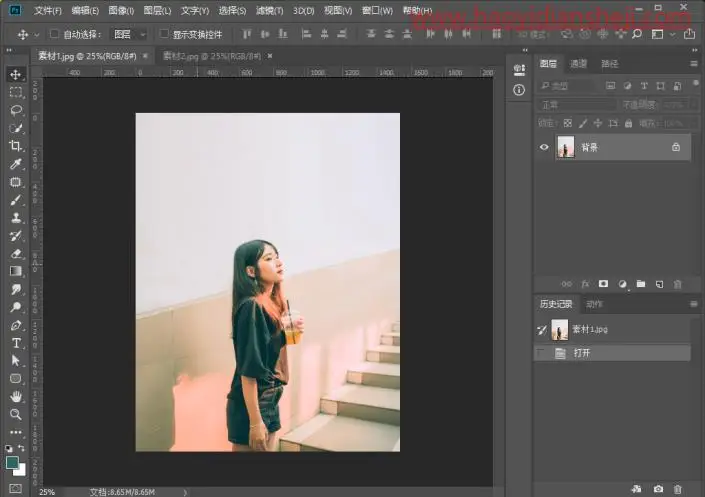This screenshot has height=497, width=705.
Task: Open the 图层 auto-select dropdown
Action: pyautogui.click(x=129, y=34)
